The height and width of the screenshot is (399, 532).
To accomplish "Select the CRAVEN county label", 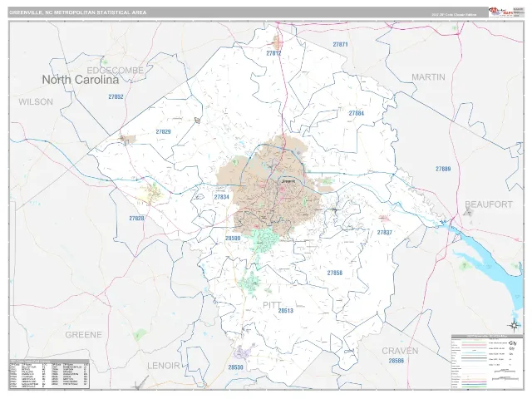I will click(x=400, y=351).
